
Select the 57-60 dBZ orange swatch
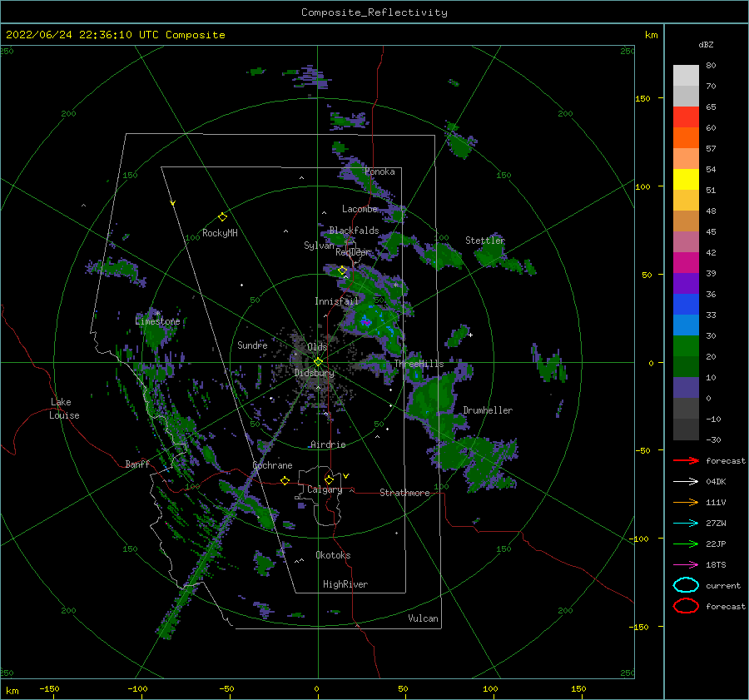point(686,138)
